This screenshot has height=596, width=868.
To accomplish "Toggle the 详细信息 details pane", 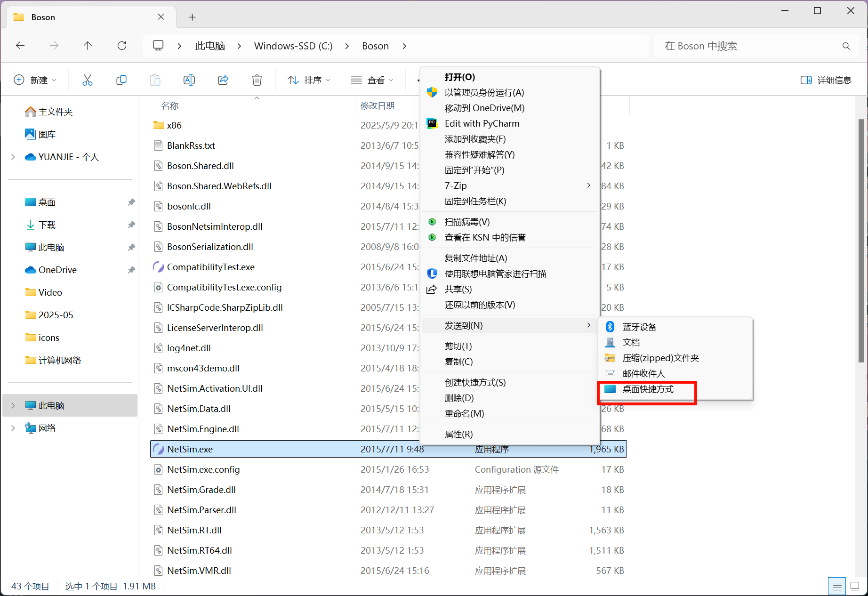I will (826, 80).
